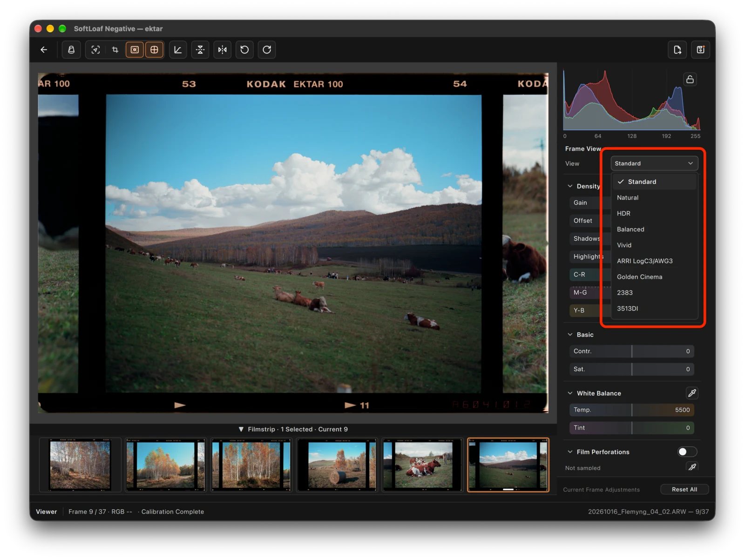Click the Sat. slider

point(632,369)
